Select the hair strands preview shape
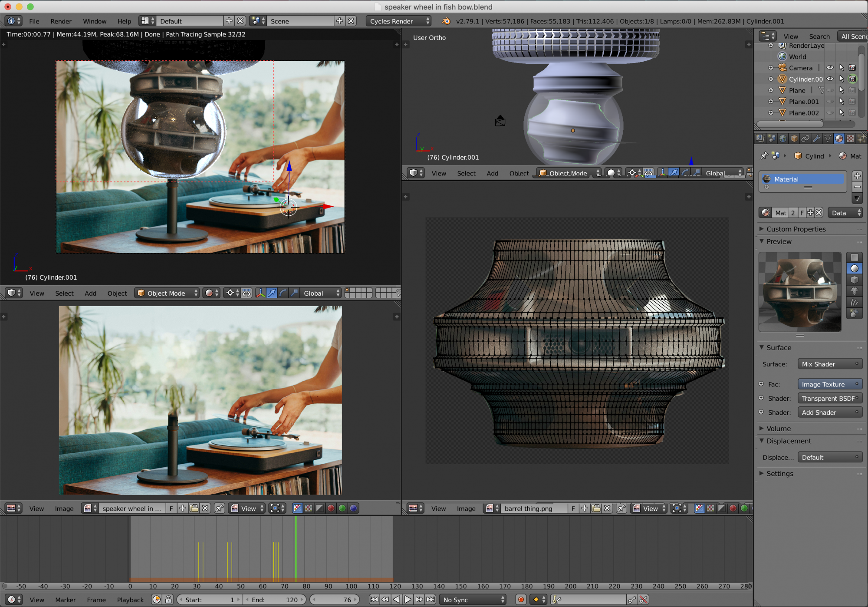 (855, 303)
